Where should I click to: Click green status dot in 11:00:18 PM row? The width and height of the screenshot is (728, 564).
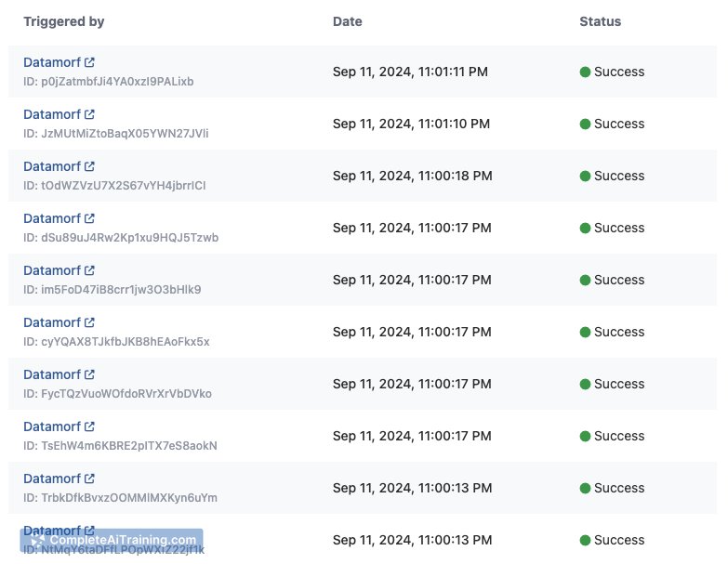tap(585, 176)
